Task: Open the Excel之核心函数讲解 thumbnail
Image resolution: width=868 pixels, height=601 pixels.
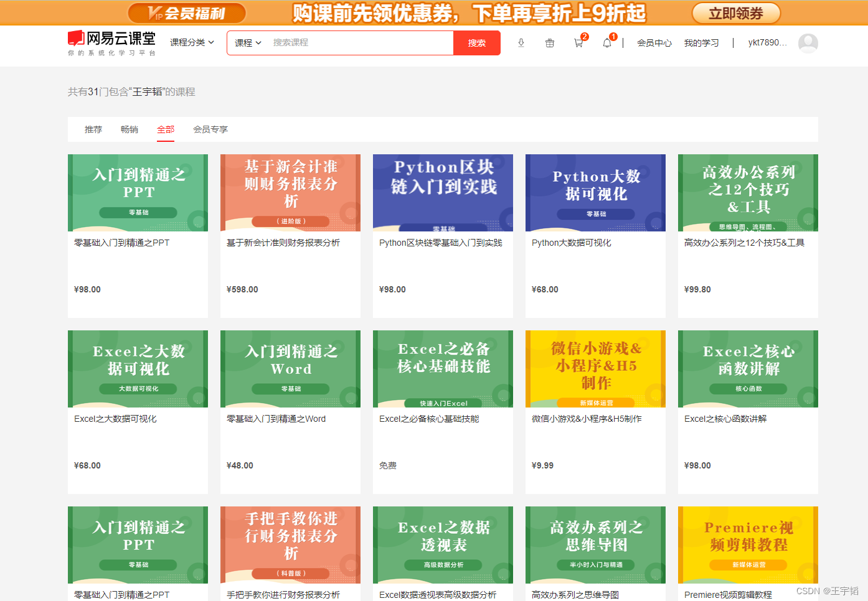Action: (748, 369)
